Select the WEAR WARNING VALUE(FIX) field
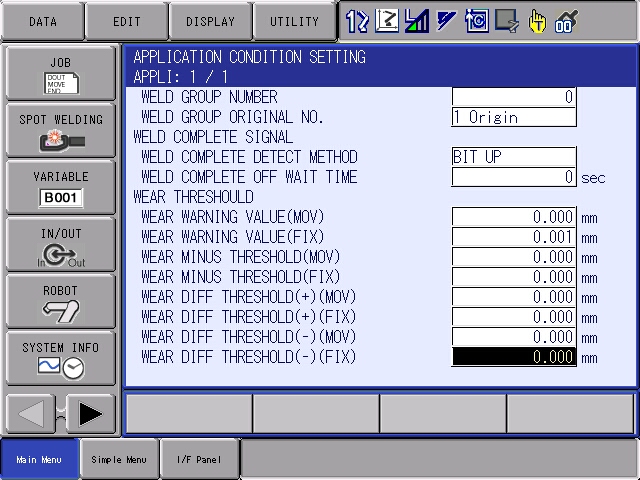This screenshot has width=640, height=480. pos(514,237)
